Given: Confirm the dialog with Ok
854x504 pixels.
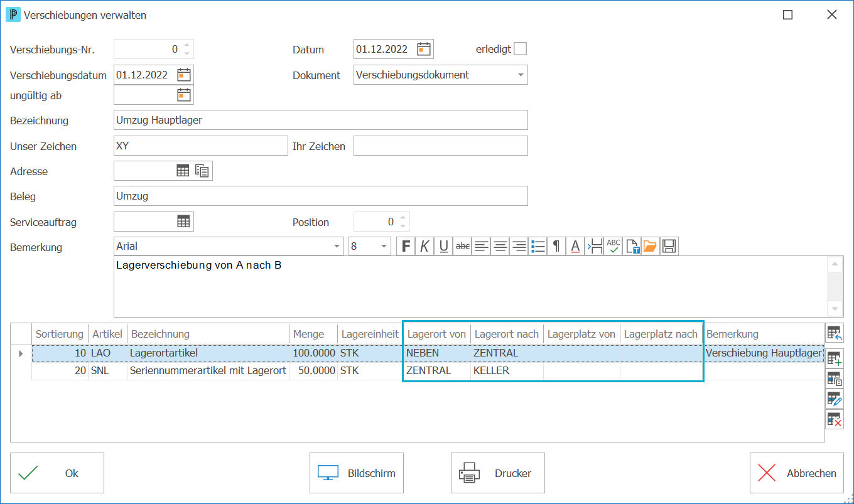Looking at the screenshot, I should tap(57, 473).
